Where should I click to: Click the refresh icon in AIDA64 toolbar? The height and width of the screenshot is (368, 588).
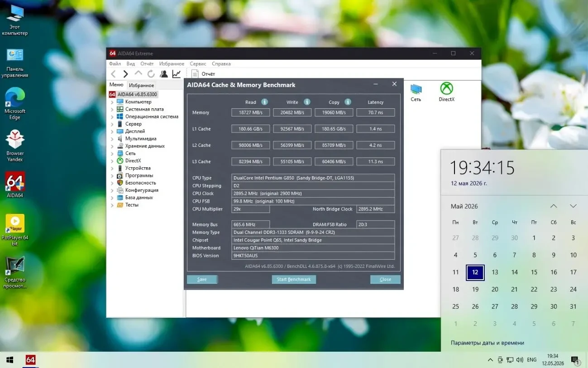pyautogui.click(x=151, y=74)
